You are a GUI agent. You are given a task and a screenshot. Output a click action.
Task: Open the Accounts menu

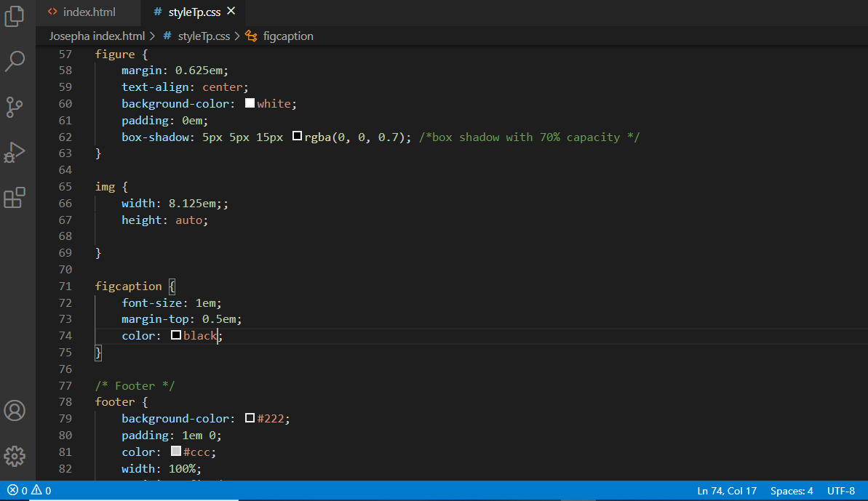15,411
